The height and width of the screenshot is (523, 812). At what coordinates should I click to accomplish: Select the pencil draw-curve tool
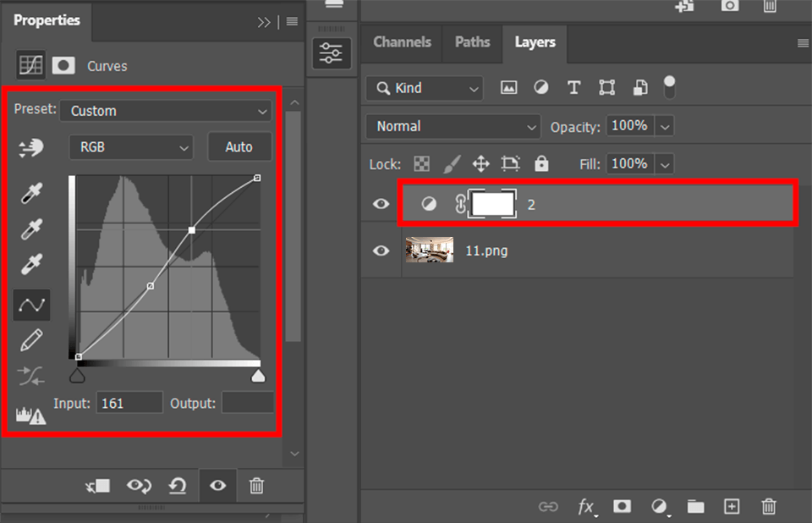click(x=31, y=340)
